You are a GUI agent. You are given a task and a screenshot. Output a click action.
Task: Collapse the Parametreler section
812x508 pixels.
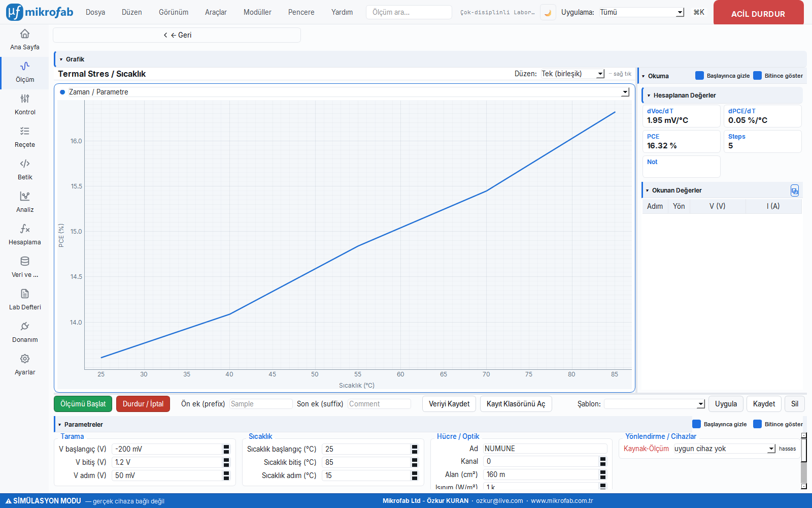coord(60,425)
